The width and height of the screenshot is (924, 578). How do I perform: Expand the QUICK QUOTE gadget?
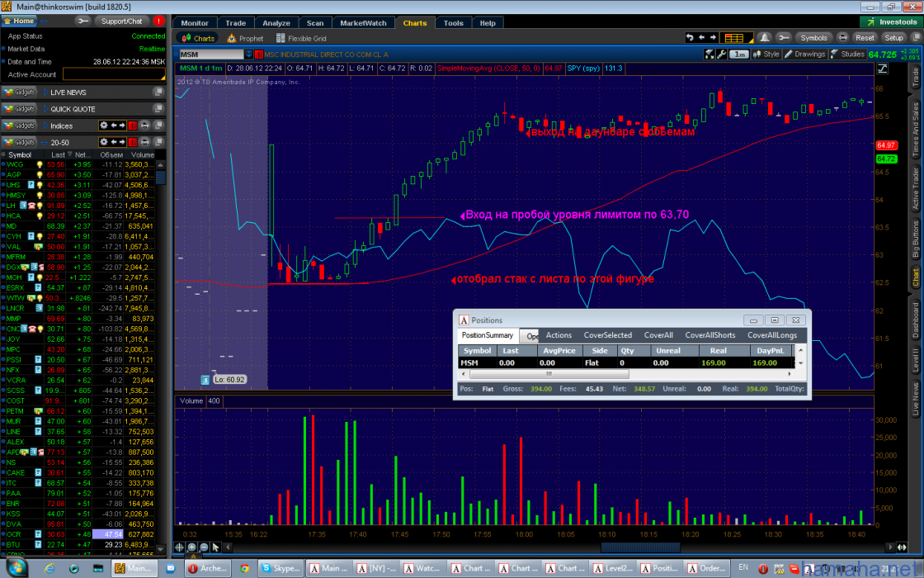[46, 109]
